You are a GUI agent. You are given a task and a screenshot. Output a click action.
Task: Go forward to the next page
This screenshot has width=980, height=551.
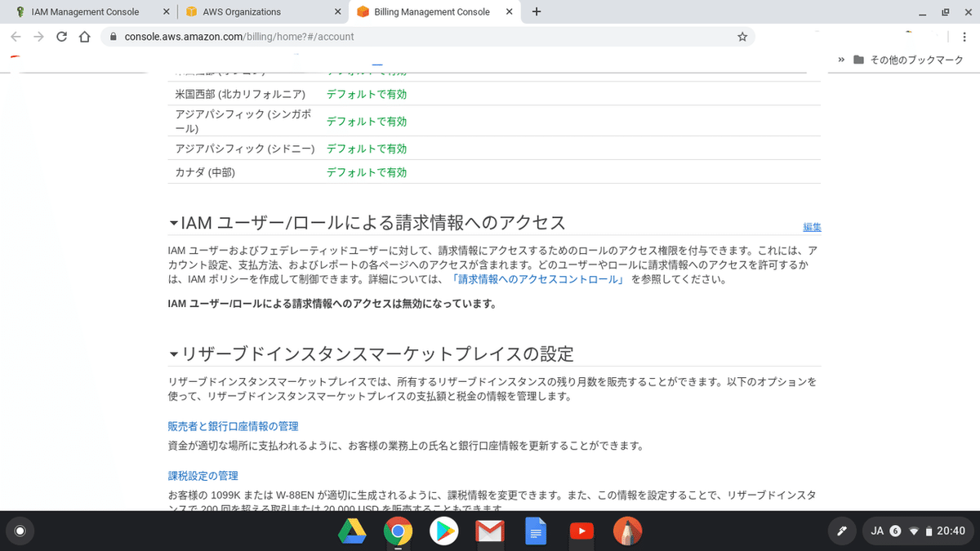38,37
